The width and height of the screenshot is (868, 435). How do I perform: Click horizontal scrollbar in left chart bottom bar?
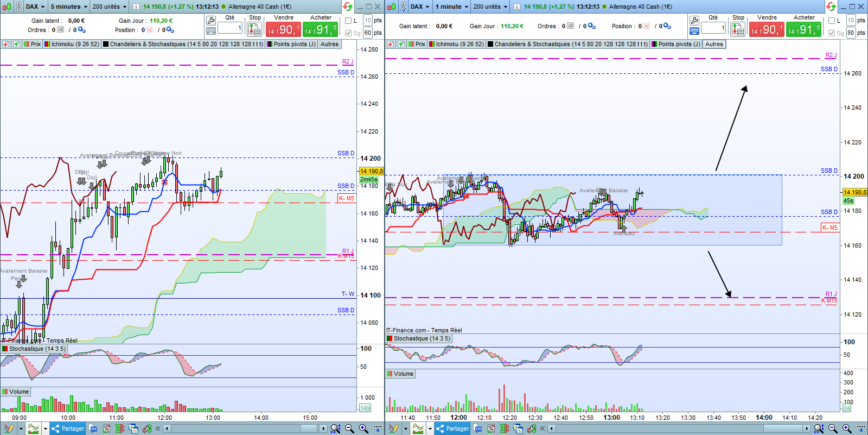[x=246, y=428]
